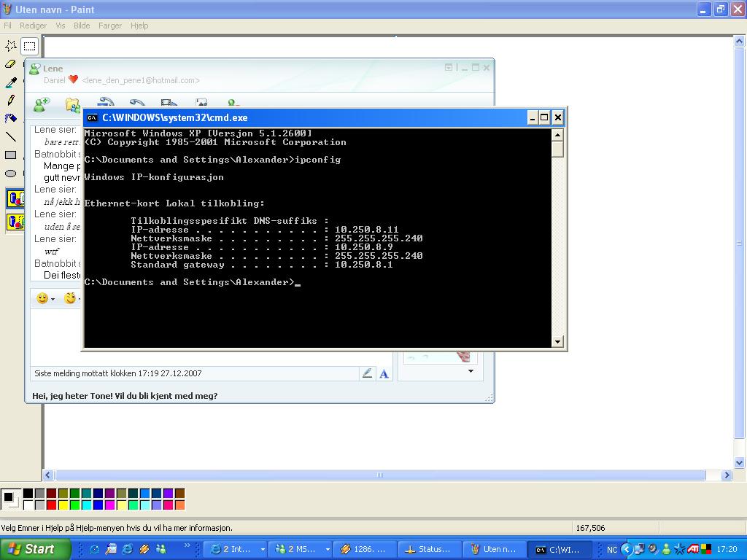Click Paint's horizontal scrollbar right arrow
This screenshot has width=747, height=560.
(x=726, y=475)
